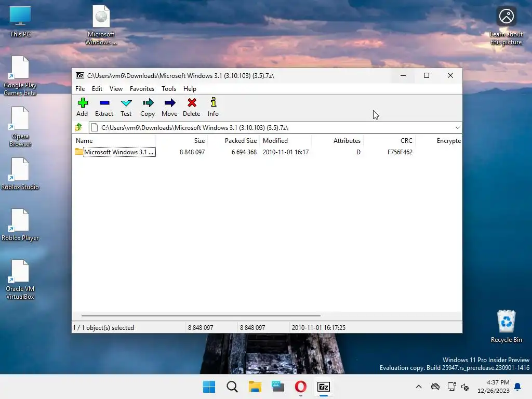Screen dimensions: 532x399
Task: Click the size value 8 848 097 in the file row
Action: [192, 152]
